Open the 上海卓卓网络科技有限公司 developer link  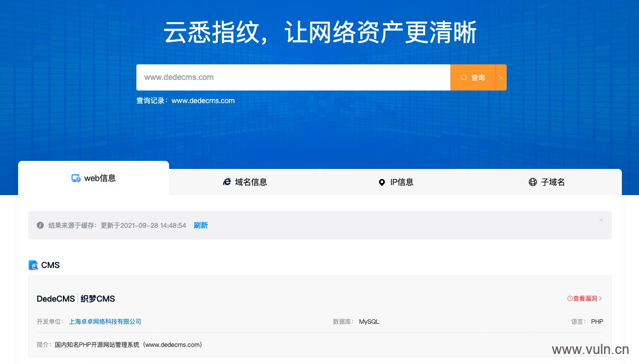105,322
